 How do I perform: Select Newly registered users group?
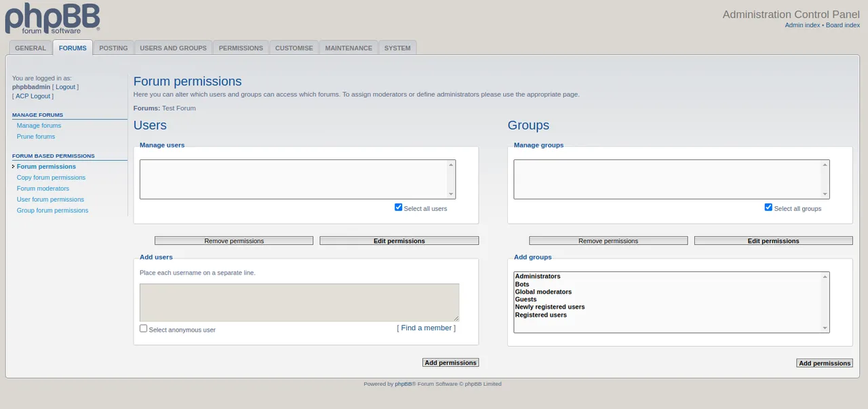click(668, 307)
